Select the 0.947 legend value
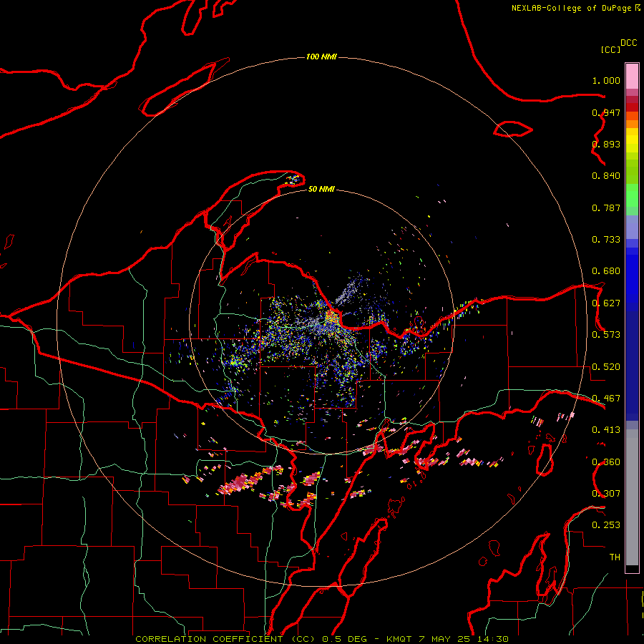Screen dimensions: 644x644 pos(606,112)
